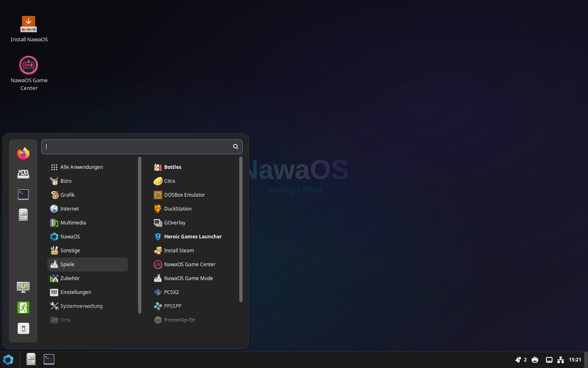Click the NawaOS start menu button
Viewport: 588px width, 368px height.
tap(8, 360)
